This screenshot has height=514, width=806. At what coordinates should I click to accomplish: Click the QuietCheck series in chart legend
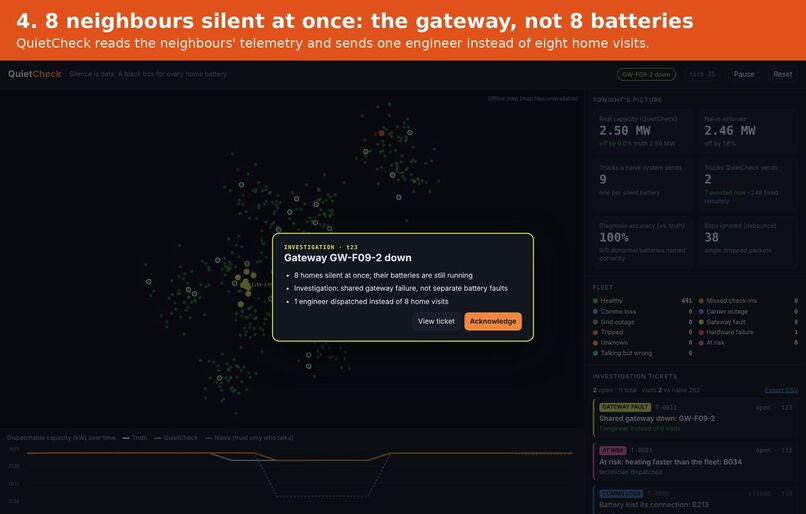pos(176,438)
